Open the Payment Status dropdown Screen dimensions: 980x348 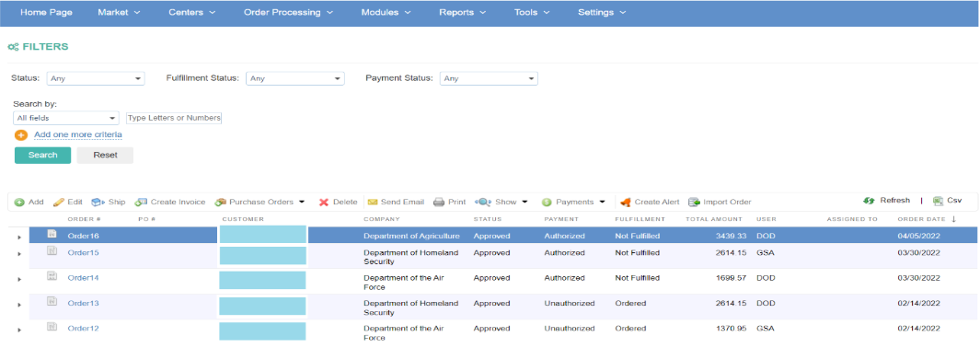[489, 79]
